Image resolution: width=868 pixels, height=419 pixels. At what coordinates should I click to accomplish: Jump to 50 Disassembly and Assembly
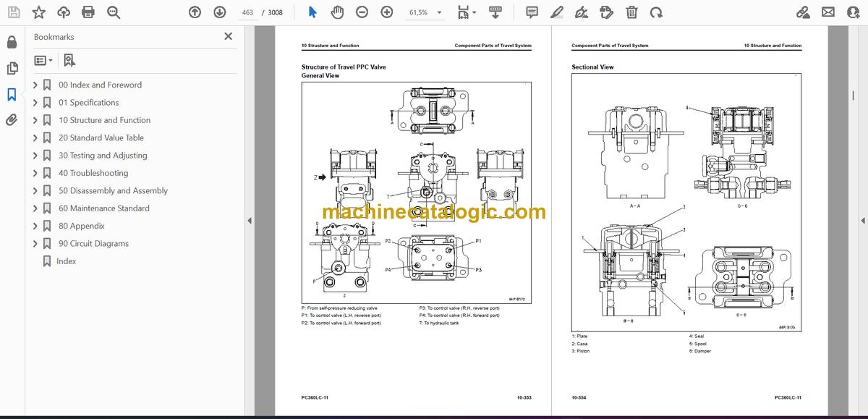[113, 190]
